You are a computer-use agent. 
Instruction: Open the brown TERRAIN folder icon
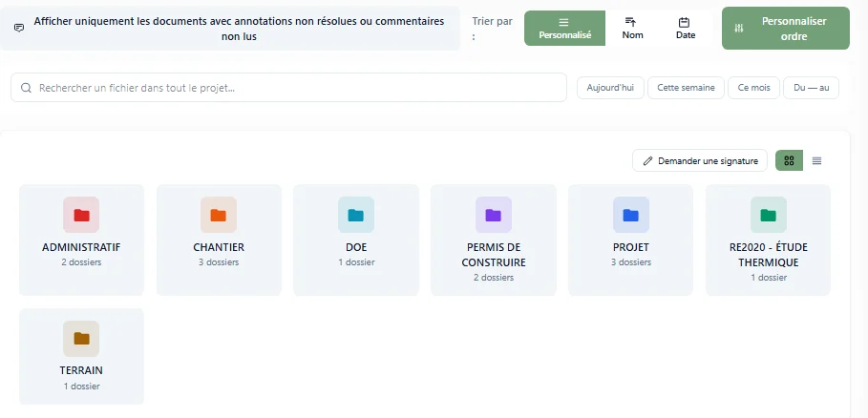click(x=81, y=339)
